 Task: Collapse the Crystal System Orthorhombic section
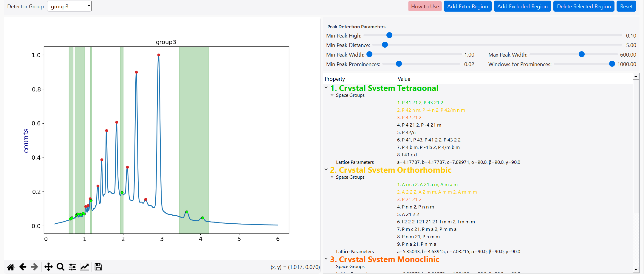[x=326, y=169]
